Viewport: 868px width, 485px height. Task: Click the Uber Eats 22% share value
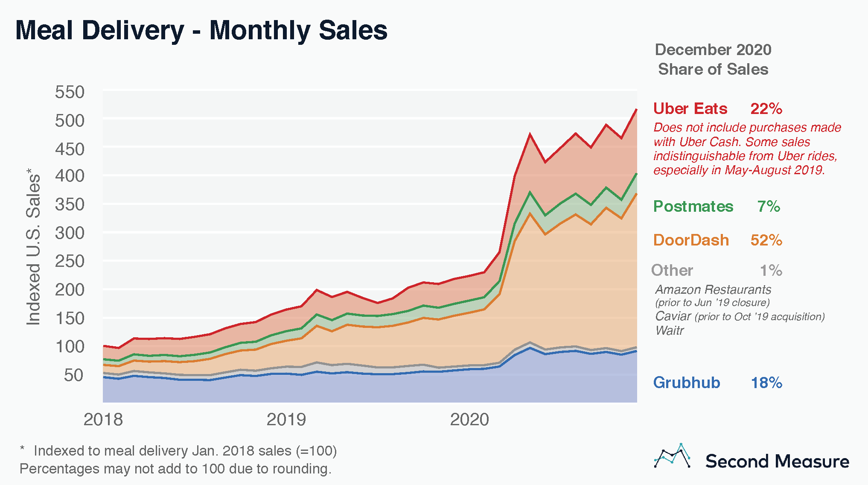(766, 108)
